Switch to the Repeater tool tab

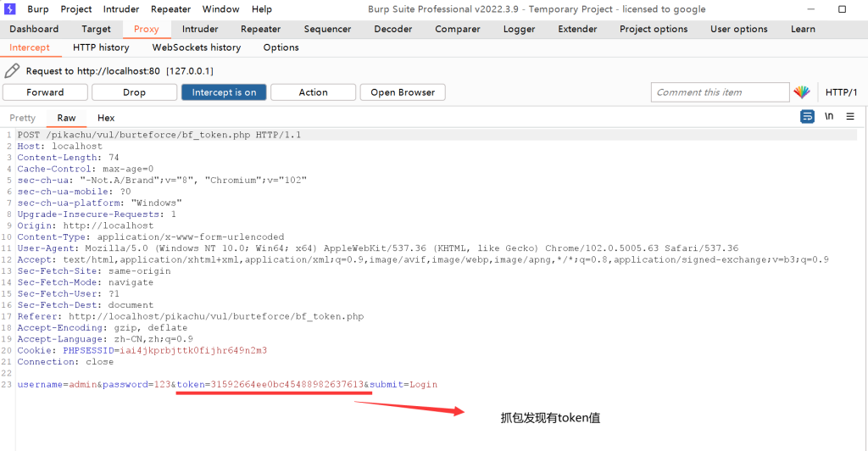(261, 30)
